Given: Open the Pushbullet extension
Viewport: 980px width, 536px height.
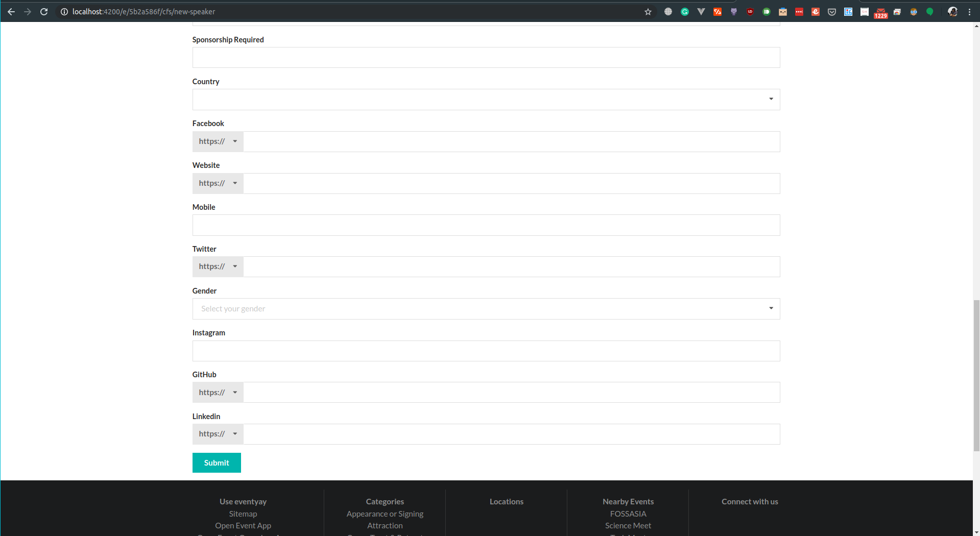Looking at the screenshot, I should (766, 11).
